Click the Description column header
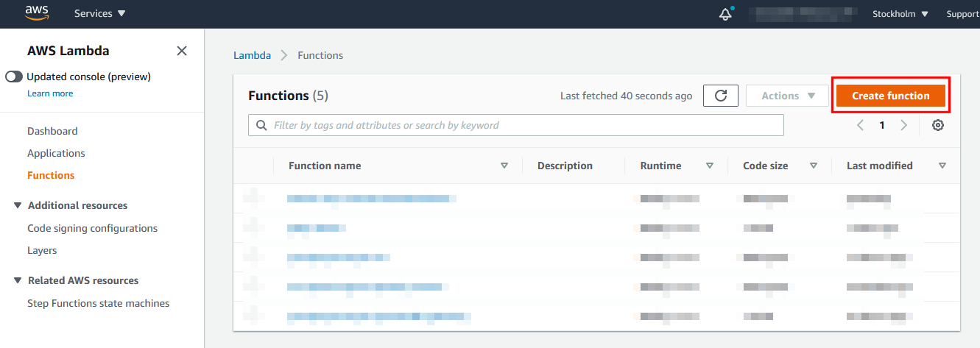The height and width of the screenshot is (348, 980). point(565,166)
